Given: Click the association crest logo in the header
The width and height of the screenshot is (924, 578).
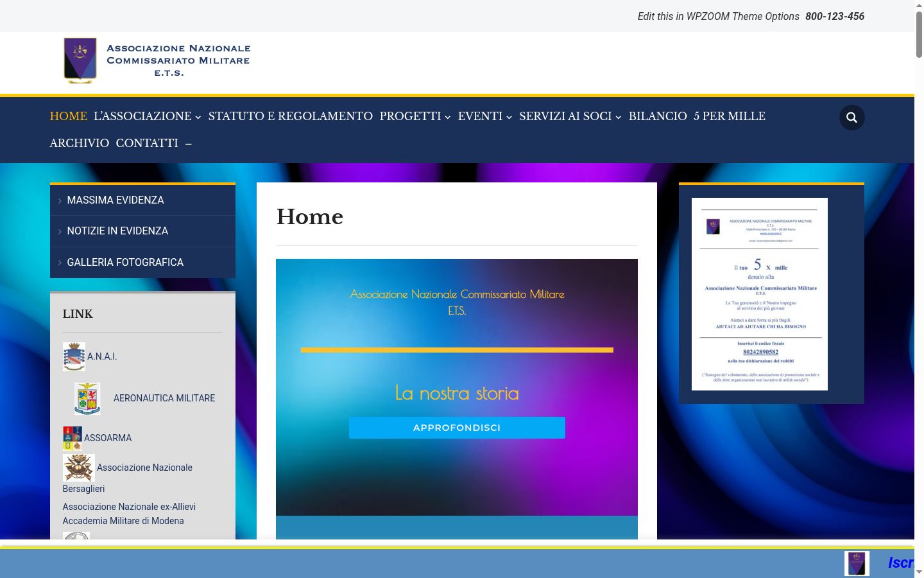Looking at the screenshot, I should [80, 60].
